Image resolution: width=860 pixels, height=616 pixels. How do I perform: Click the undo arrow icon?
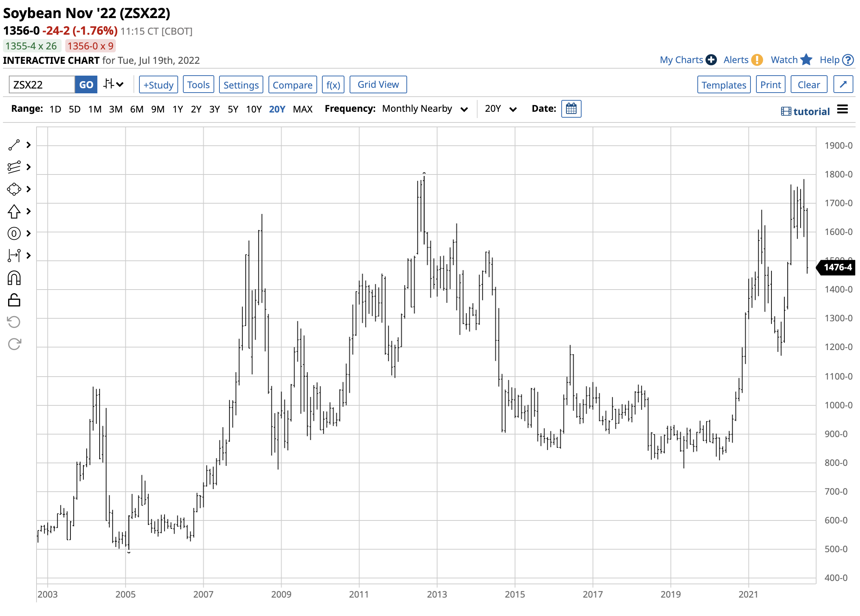pos(14,323)
